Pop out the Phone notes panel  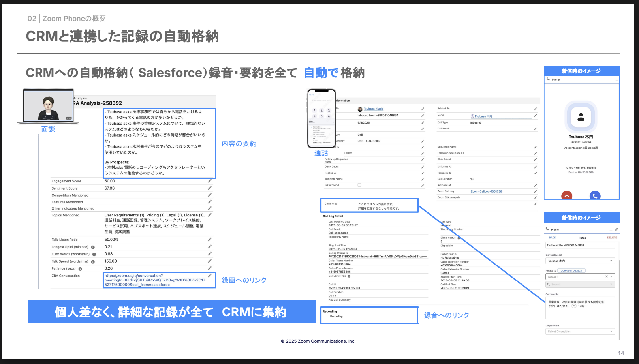[616, 229]
